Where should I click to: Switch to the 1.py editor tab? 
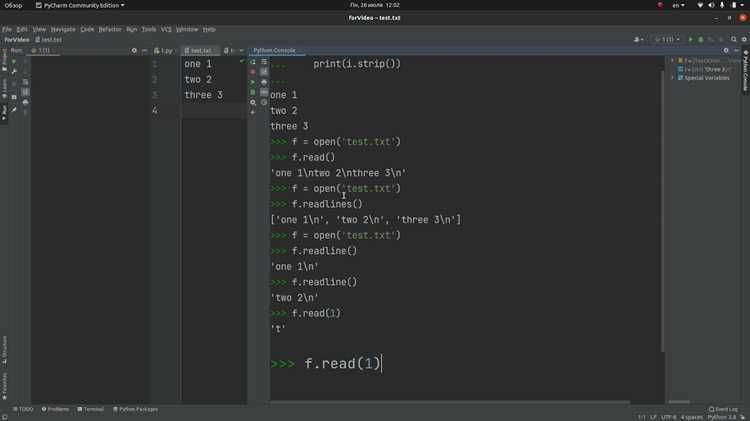164,50
